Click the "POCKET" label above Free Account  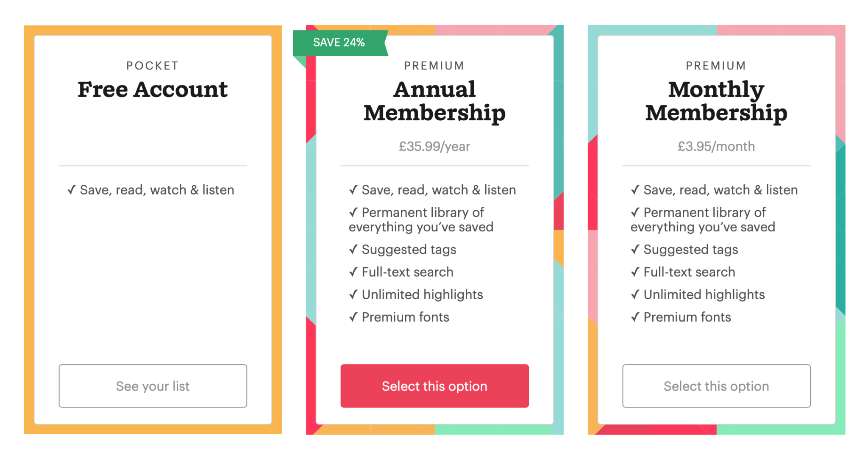coord(153,66)
